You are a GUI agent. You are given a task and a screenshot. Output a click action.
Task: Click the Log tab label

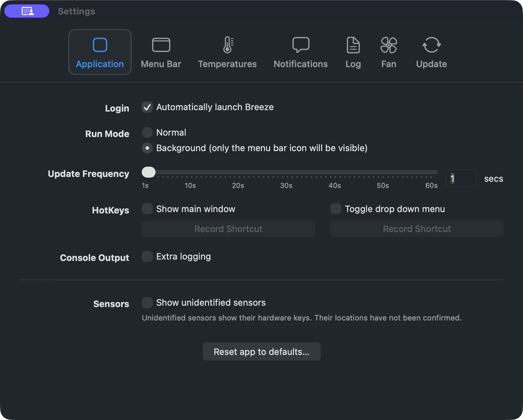pyautogui.click(x=353, y=64)
